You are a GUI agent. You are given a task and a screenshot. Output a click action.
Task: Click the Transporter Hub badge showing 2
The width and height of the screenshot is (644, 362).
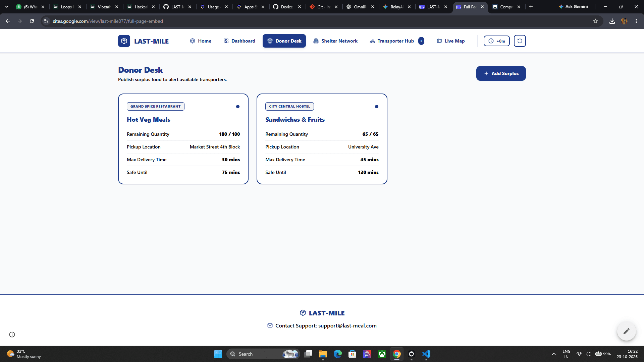(421, 41)
